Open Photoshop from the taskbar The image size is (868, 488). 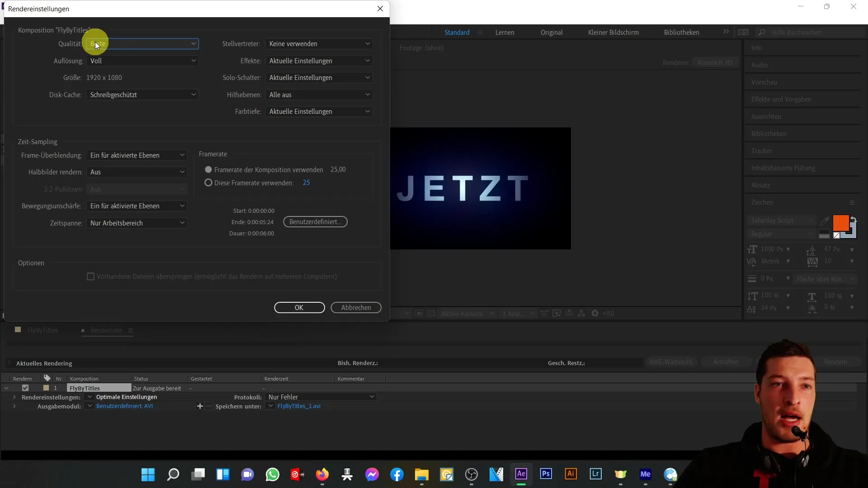[x=546, y=474]
